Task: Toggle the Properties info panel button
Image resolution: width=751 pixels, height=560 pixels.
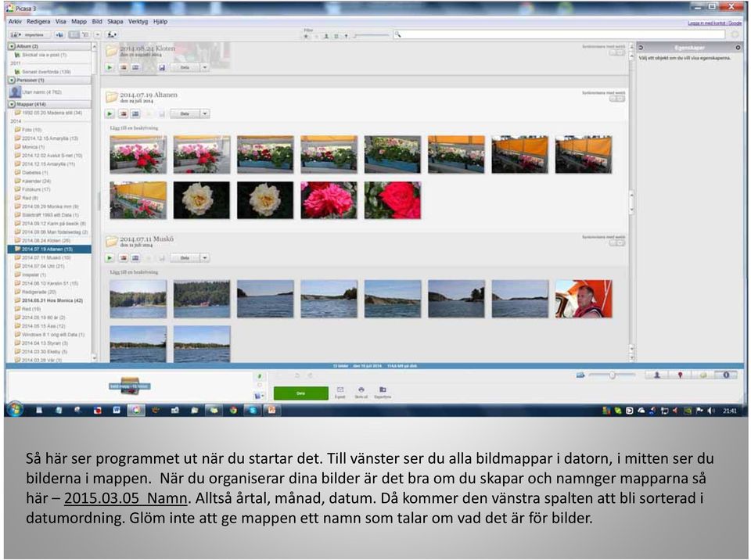Action: coord(726,375)
